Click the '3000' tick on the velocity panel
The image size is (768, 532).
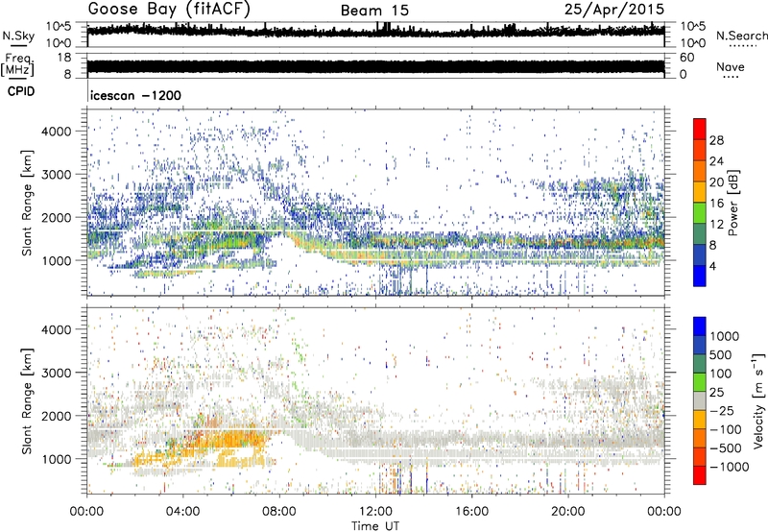(56, 373)
